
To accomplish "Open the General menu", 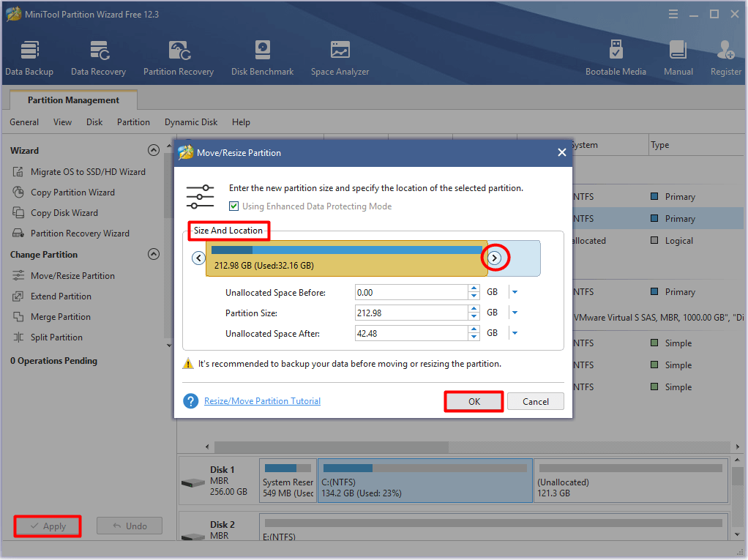I will click(x=24, y=122).
